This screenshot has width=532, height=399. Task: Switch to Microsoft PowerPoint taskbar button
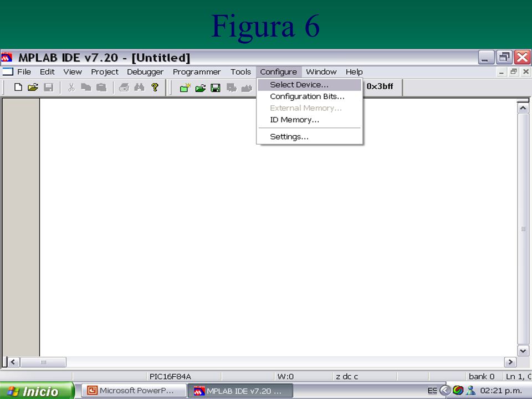[x=134, y=391]
